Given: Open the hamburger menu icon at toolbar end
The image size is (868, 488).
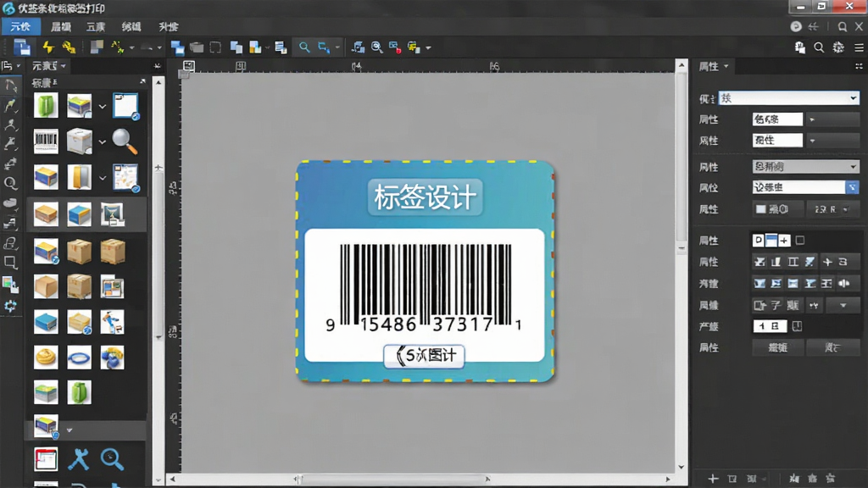Looking at the screenshot, I should (859, 47).
